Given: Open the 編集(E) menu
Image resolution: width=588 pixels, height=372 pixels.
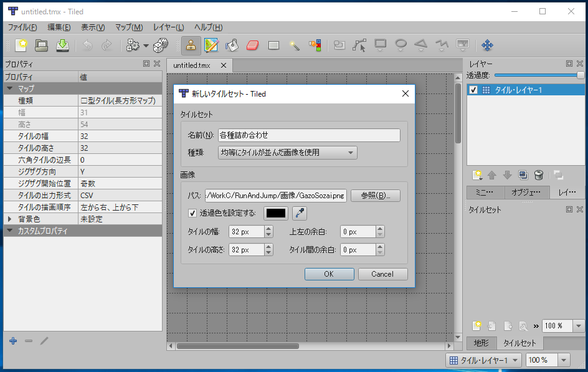Looking at the screenshot, I should (59, 27).
